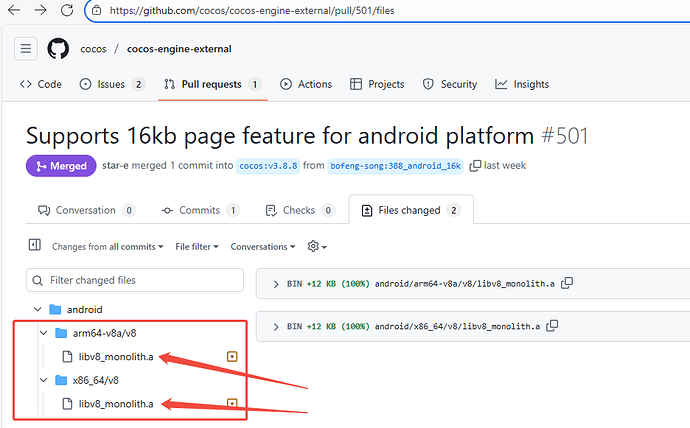
Task: Open the Conversations dropdown
Action: point(262,246)
